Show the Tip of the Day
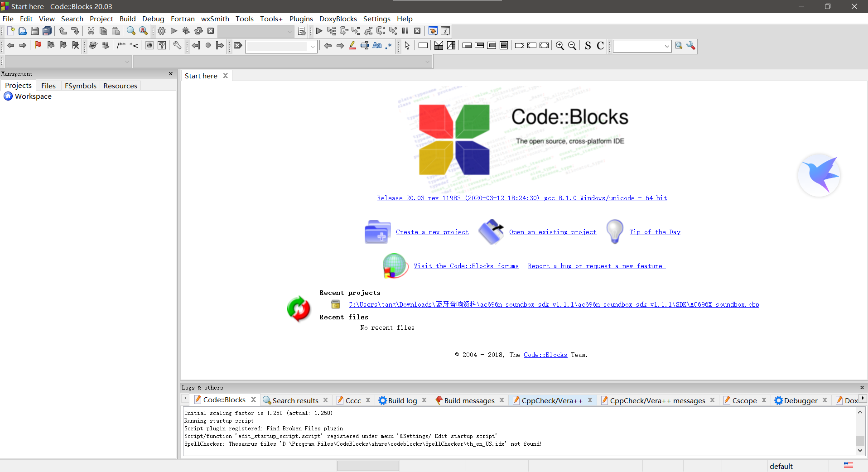The image size is (868, 472). point(655,232)
